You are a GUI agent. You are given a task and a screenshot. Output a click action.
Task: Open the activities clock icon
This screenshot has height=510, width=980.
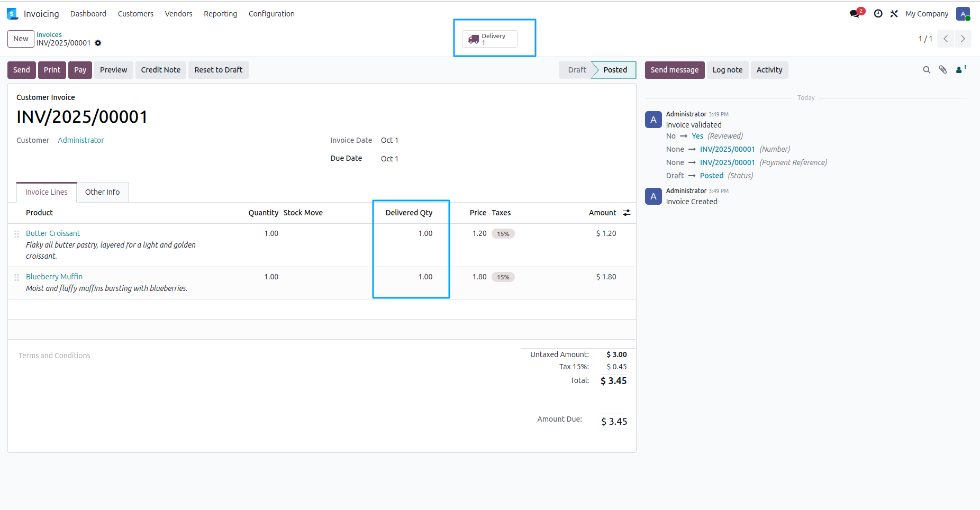(x=878, y=14)
